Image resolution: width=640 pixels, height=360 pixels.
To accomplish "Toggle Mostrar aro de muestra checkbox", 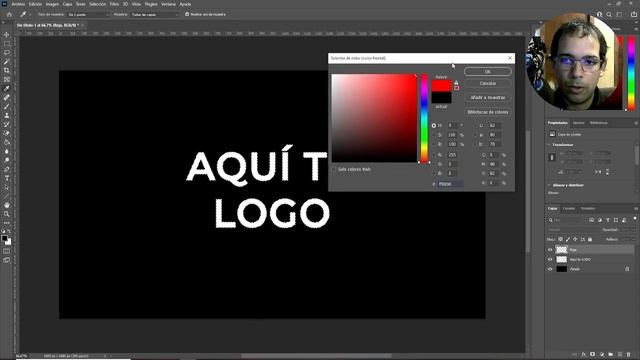I will click(x=187, y=14).
